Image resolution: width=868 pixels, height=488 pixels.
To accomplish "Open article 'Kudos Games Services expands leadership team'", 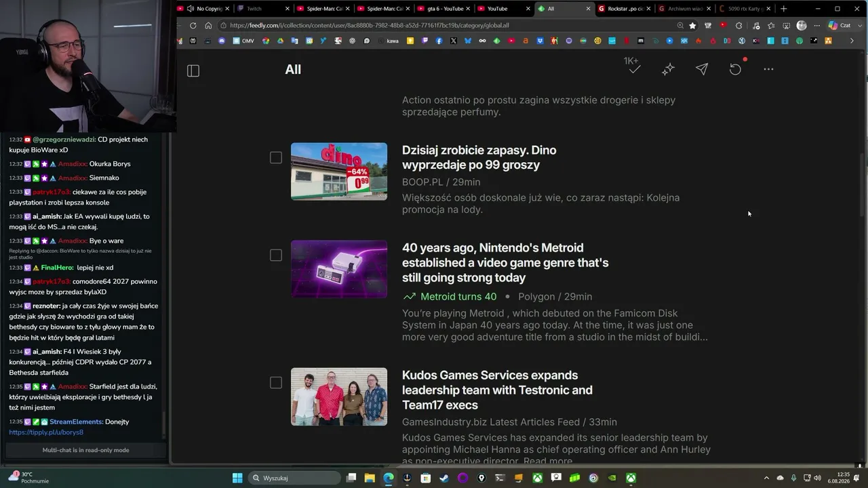I will (x=497, y=390).
